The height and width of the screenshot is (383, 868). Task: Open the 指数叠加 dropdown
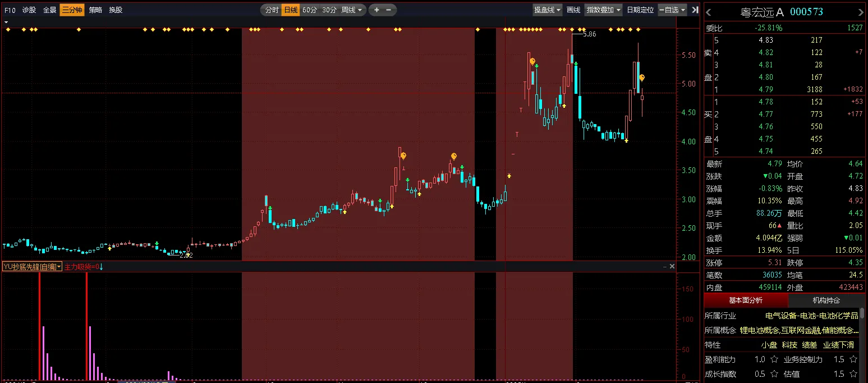point(603,10)
